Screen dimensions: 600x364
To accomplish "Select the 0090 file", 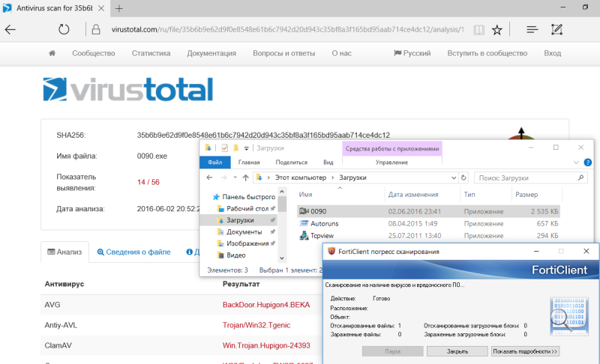I will pyautogui.click(x=428, y=211).
